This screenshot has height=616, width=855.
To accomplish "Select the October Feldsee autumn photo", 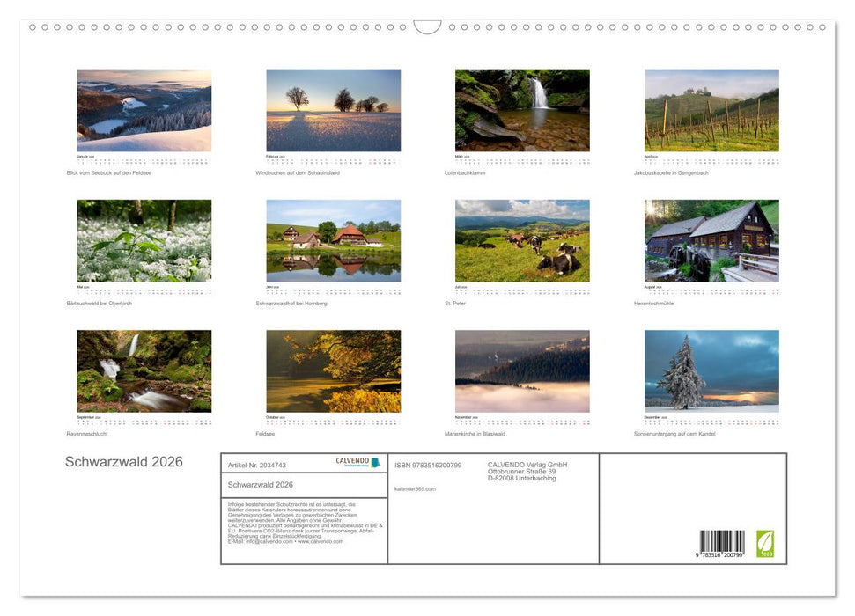I will point(334,371).
